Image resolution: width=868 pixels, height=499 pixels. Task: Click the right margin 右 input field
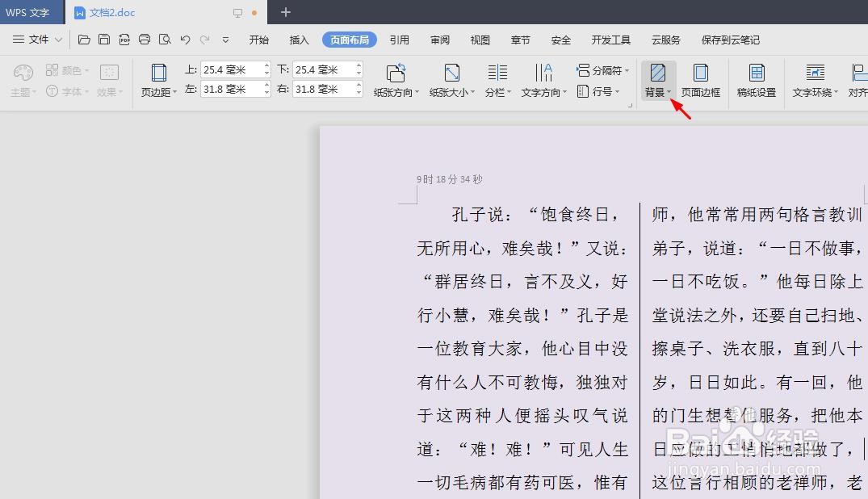[x=323, y=89]
